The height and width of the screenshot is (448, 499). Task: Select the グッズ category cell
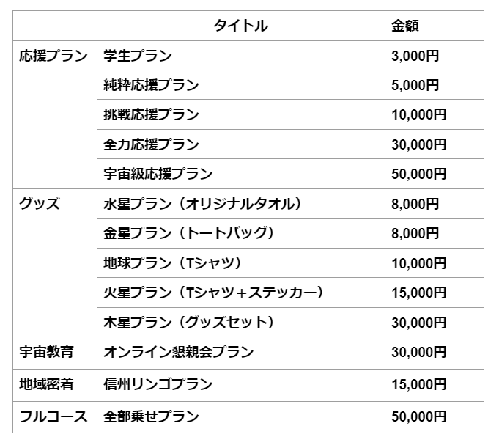(40, 204)
